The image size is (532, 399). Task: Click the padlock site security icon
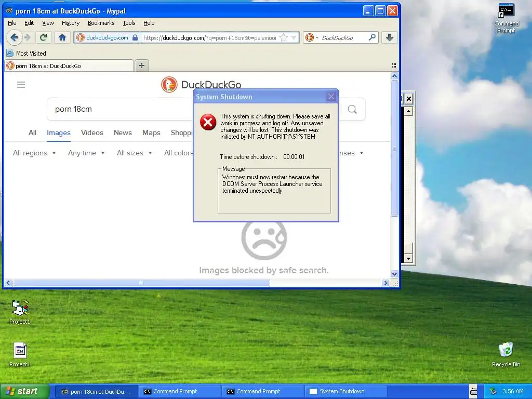pyautogui.click(x=135, y=37)
